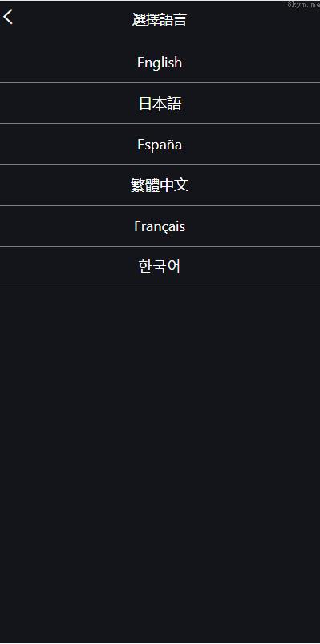The height and width of the screenshot is (644, 320).
Task: Select España language option
Action: [160, 144]
